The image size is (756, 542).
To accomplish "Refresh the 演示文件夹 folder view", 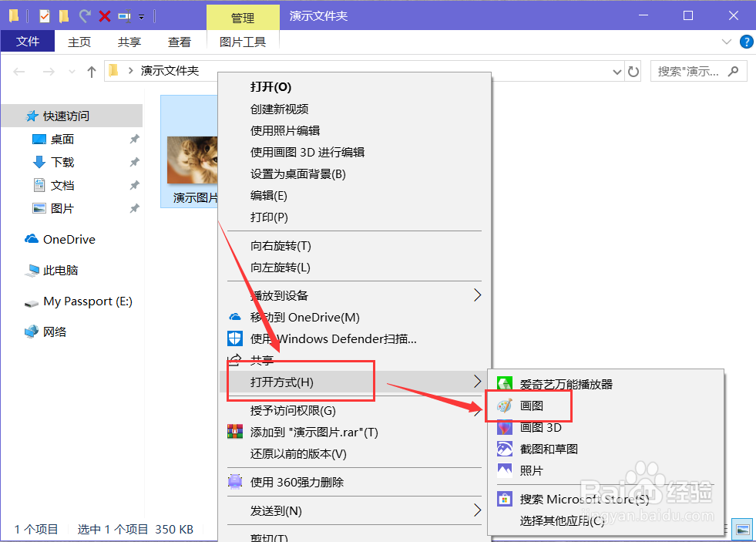I will point(633,72).
